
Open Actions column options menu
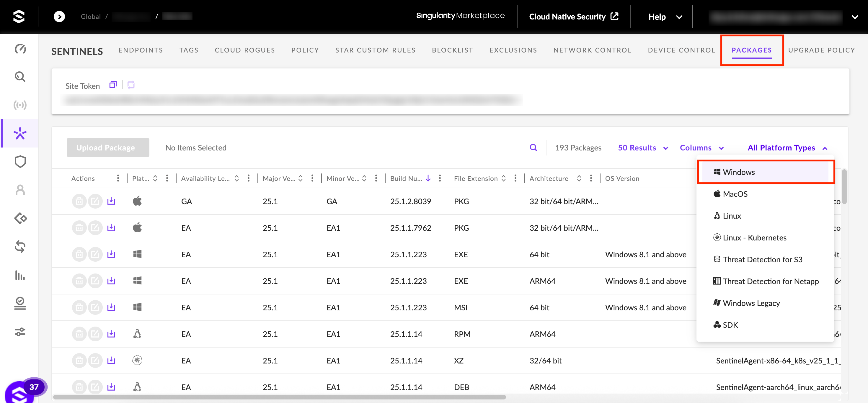coord(118,178)
